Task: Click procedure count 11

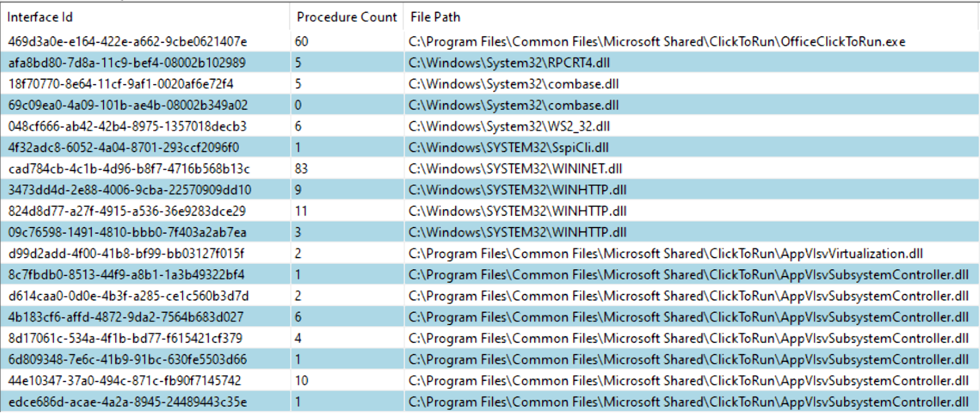Action: point(301,211)
